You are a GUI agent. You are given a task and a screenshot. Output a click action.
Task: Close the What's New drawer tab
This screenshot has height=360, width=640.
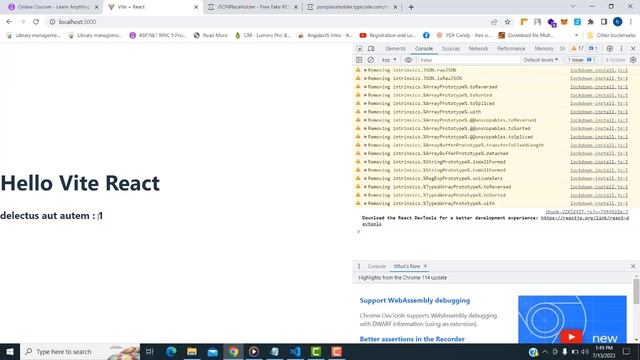pyautogui.click(x=425, y=266)
